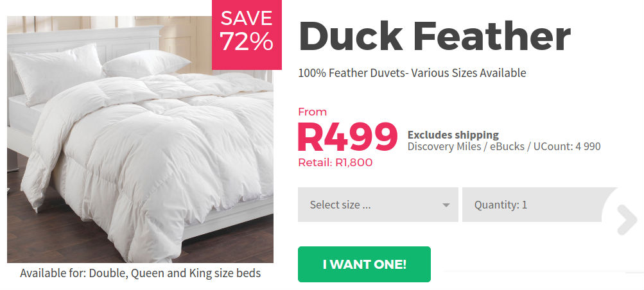Click the Duck Feather heading

tap(434, 36)
